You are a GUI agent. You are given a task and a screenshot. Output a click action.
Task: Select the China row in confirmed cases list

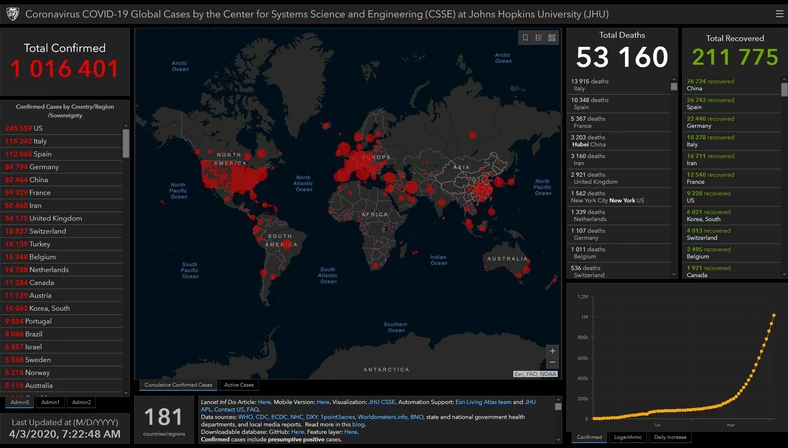[62, 180]
